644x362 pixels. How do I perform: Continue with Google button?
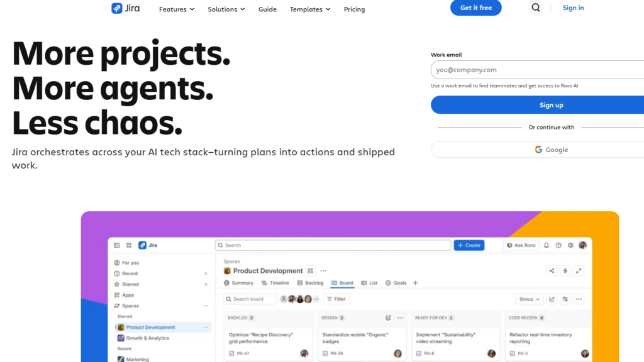[537, 150]
